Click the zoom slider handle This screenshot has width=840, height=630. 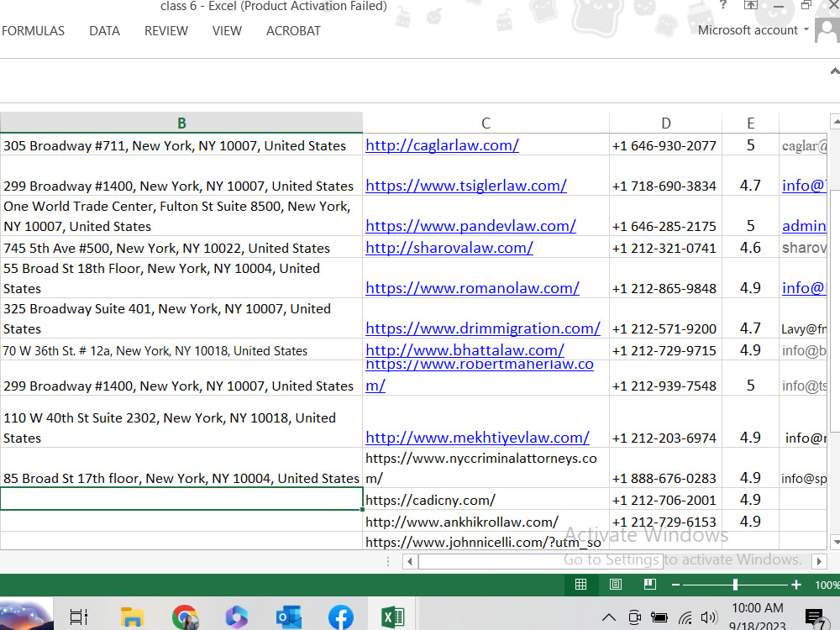tap(735, 585)
